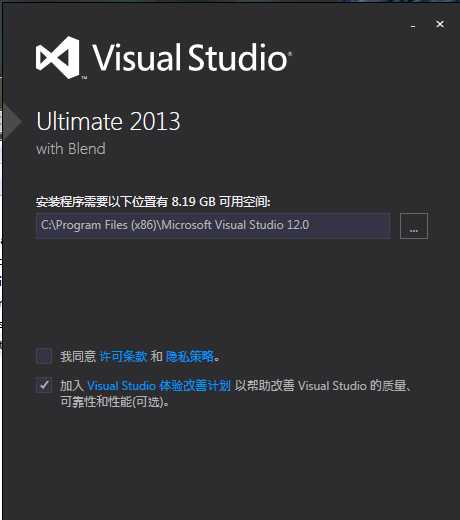Uncheck the Visual Studio 体验改善计划 checkbox

pyautogui.click(x=44, y=386)
